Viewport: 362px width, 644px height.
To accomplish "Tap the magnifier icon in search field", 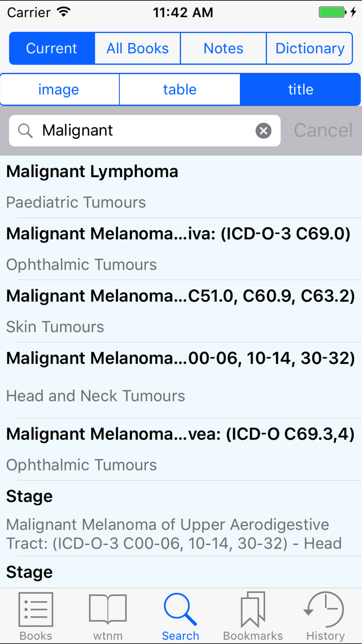I will 25,131.
